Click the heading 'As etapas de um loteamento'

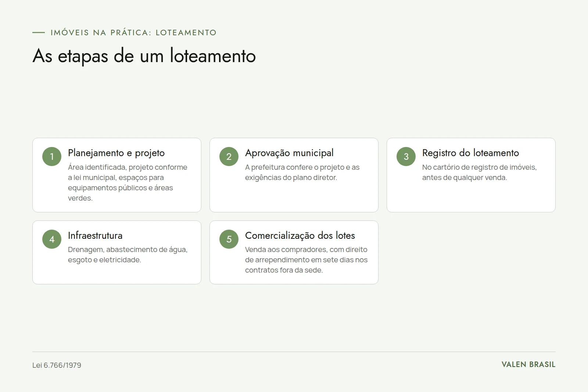tap(144, 56)
